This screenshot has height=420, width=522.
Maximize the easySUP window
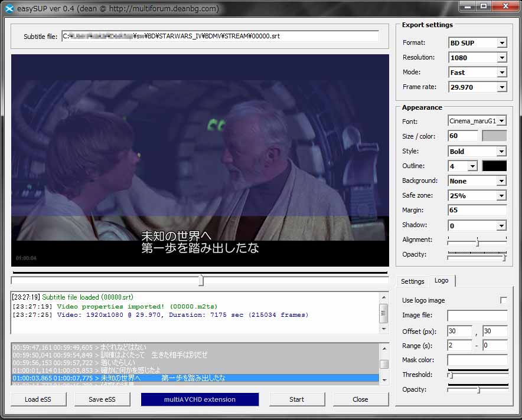point(484,6)
